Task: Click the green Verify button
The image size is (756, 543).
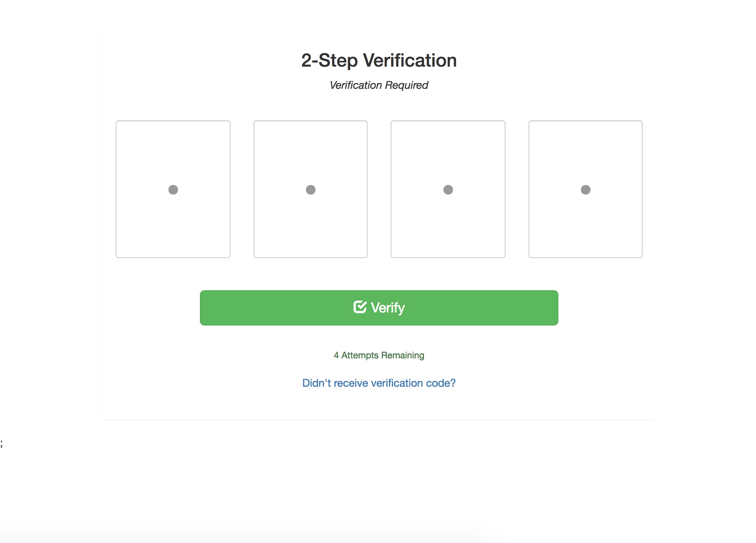Action: point(379,308)
